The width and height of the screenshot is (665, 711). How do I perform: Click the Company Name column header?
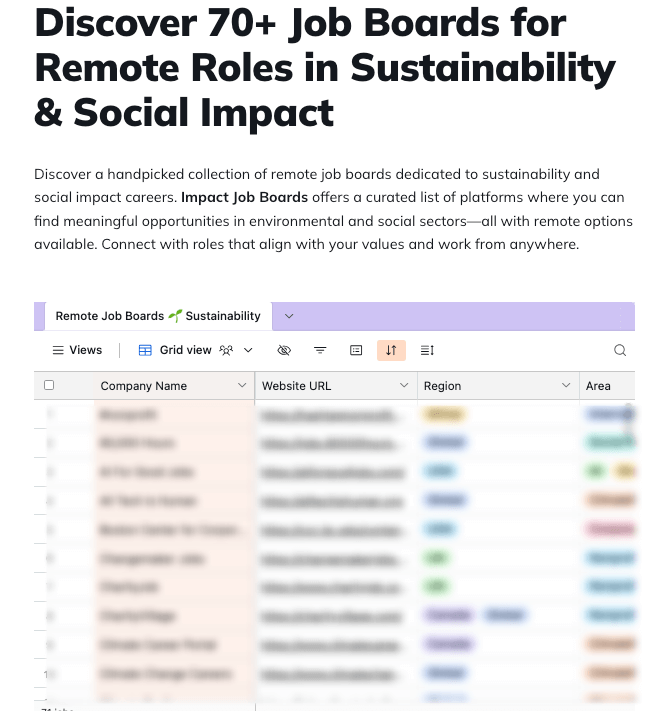click(143, 385)
